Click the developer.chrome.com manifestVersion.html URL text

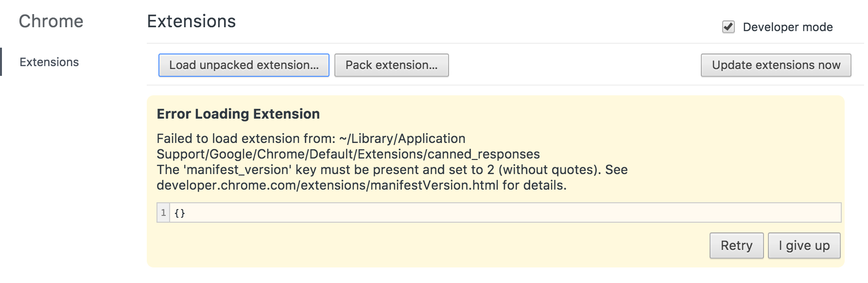[x=328, y=185]
